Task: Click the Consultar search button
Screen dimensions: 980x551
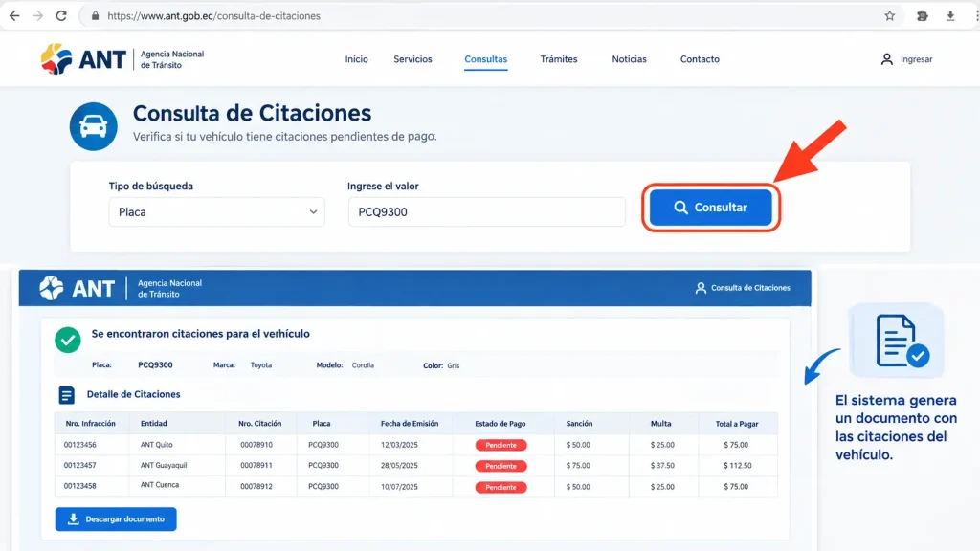Action: pos(711,208)
